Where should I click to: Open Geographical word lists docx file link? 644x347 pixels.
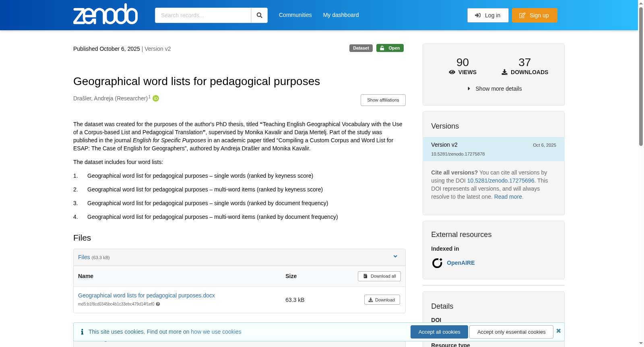point(147,295)
